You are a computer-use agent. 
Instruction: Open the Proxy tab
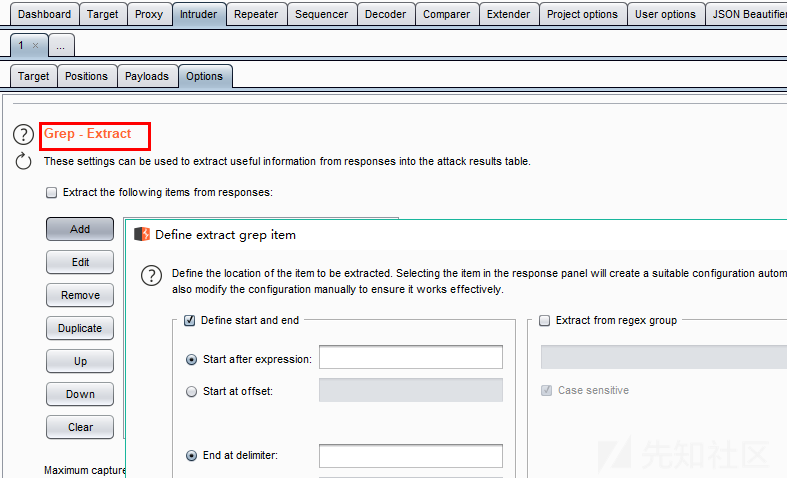[x=149, y=14]
